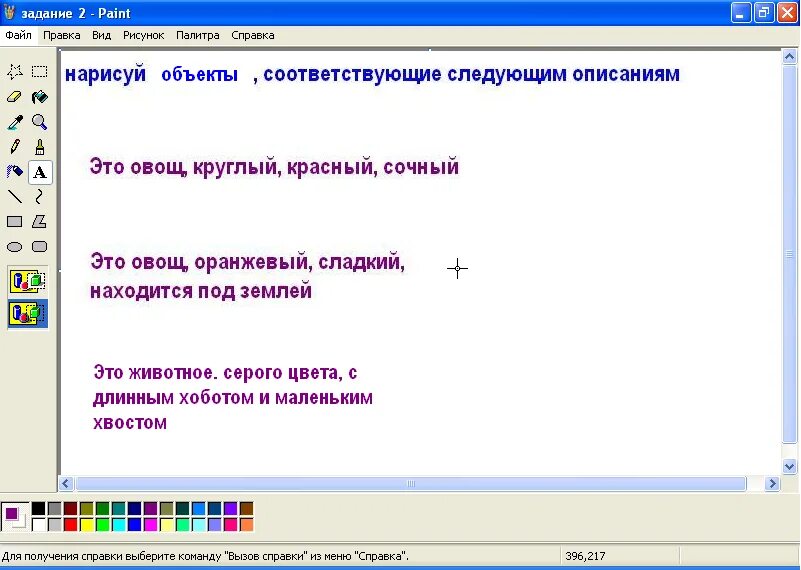Image resolution: width=801 pixels, height=570 pixels.
Task: Click the heading text "нарисуй объекты"
Action: (152, 75)
